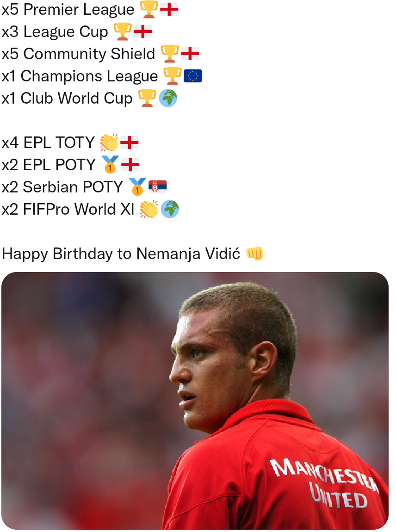The image size is (396, 532).
Task: Click the fist emoji after Nemanja Vidić
Action: (x=254, y=254)
